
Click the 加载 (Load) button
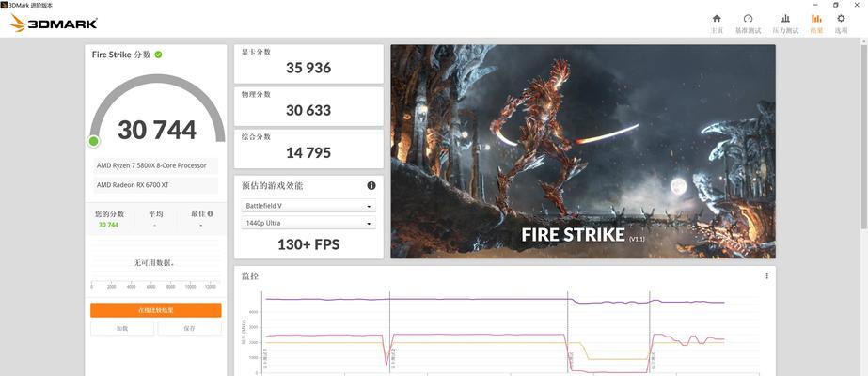coord(122,328)
